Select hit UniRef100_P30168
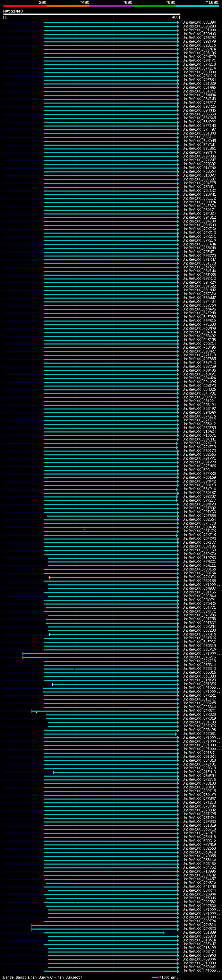Screen dimensions: 222x980 199,581
